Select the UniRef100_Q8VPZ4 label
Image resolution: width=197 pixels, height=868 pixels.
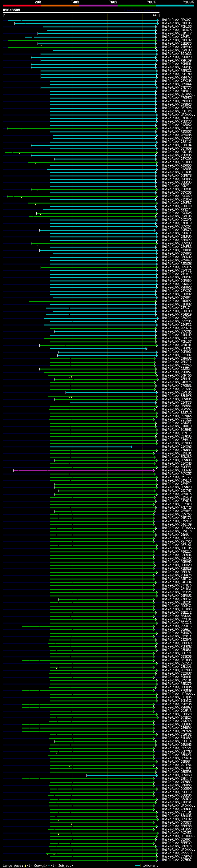point(176,484)
